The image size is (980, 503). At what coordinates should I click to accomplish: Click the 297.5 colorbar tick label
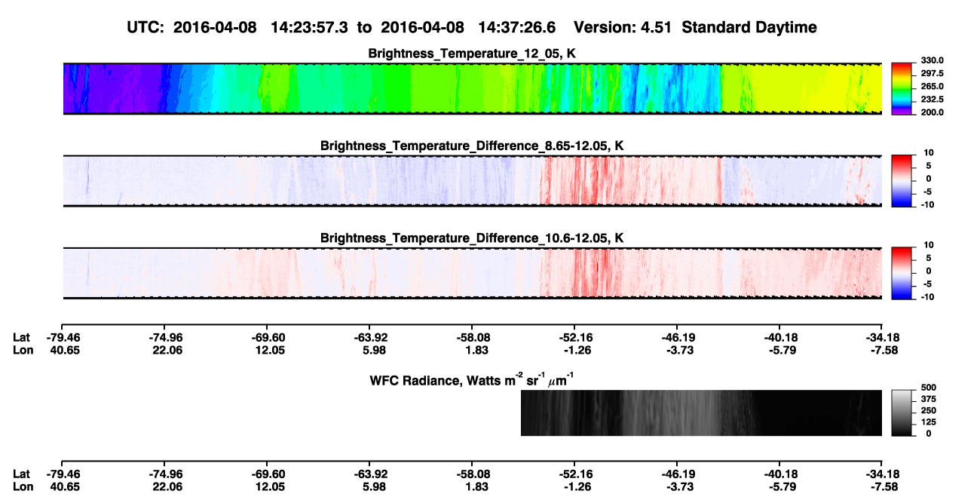(x=931, y=74)
